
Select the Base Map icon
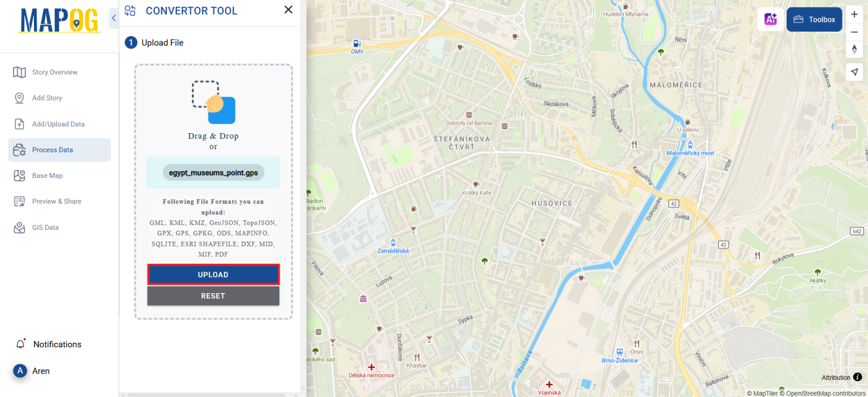[19, 176]
